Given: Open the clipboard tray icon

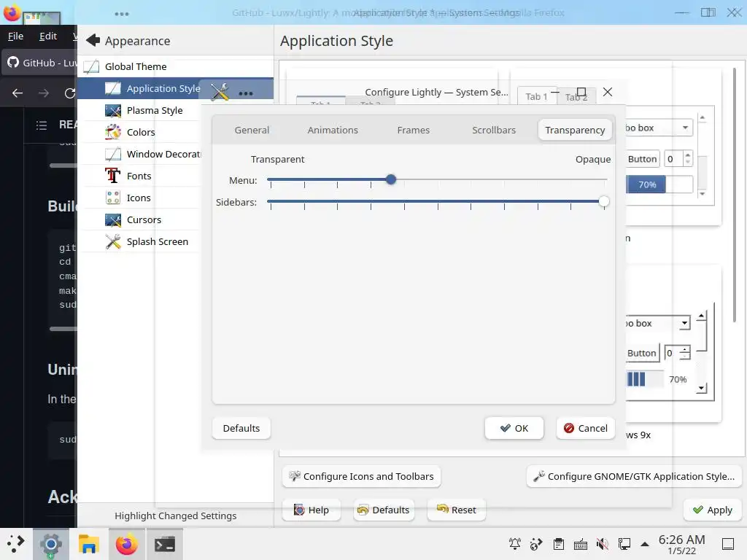Looking at the screenshot, I should point(559,544).
